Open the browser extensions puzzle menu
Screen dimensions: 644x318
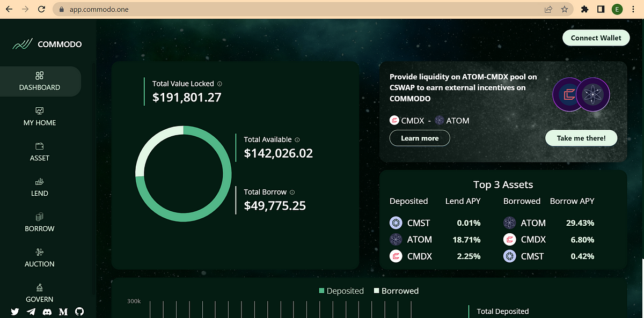[585, 10]
